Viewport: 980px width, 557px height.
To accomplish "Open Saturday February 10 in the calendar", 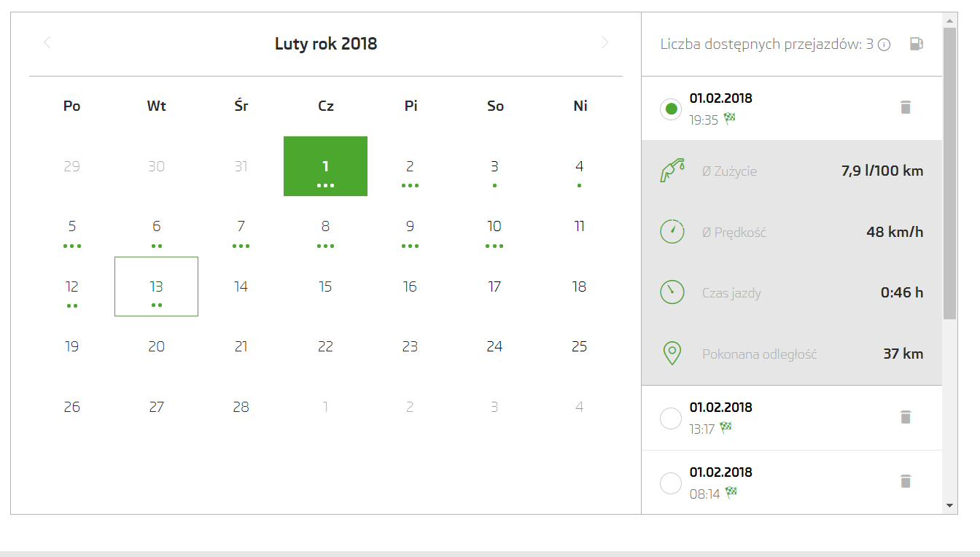I will pos(494,226).
